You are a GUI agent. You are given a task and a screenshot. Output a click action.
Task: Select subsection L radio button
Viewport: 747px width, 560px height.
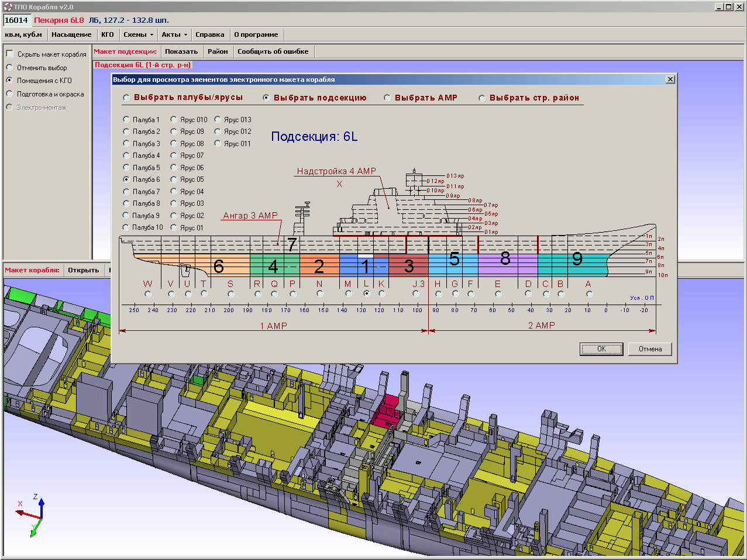(x=367, y=294)
